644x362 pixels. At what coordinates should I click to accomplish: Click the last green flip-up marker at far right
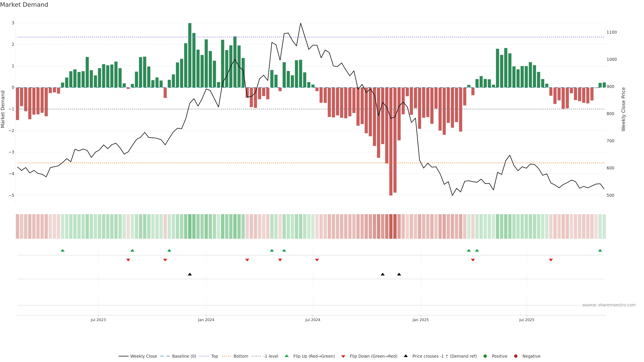tap(600, 250)
